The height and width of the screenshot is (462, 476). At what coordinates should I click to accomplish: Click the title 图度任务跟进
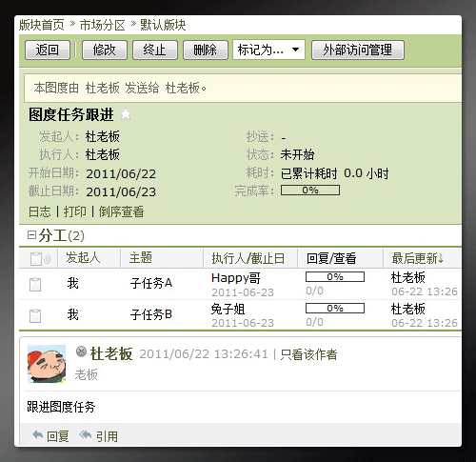[71, 114]
